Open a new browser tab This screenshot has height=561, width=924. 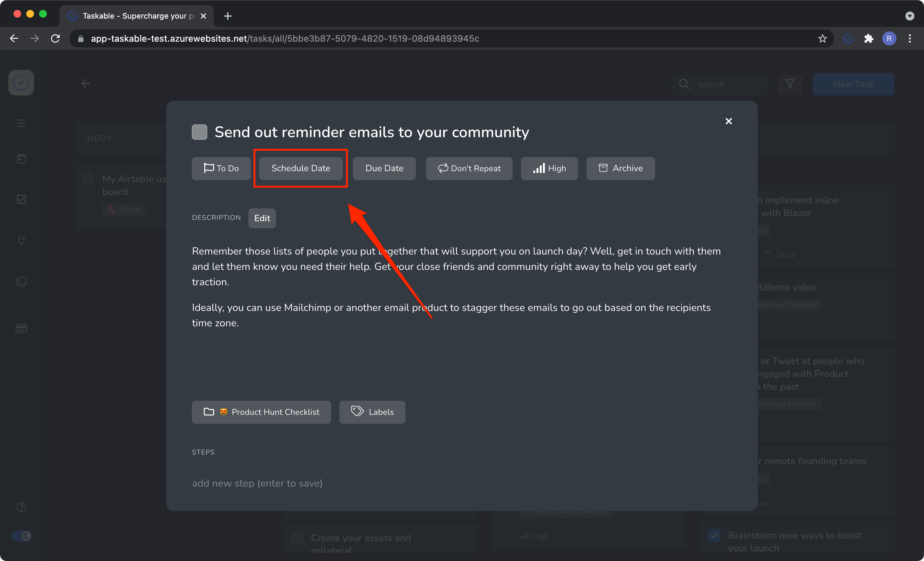pos(227,16)
